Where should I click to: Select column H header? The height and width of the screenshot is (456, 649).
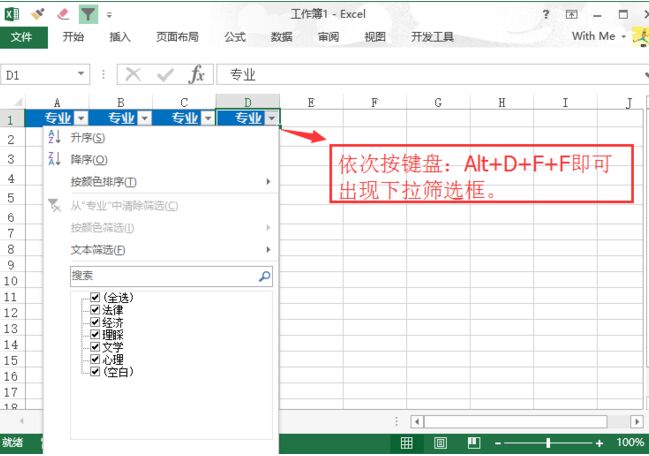502,102
